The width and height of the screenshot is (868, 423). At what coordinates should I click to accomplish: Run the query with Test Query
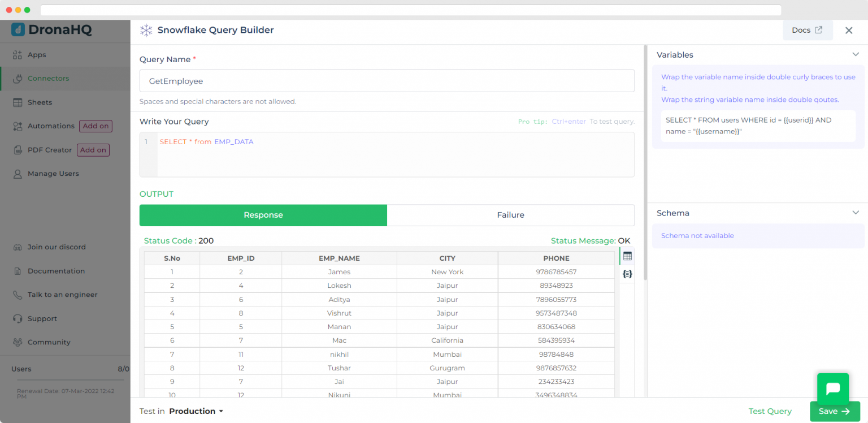click(x=770, y=411)
